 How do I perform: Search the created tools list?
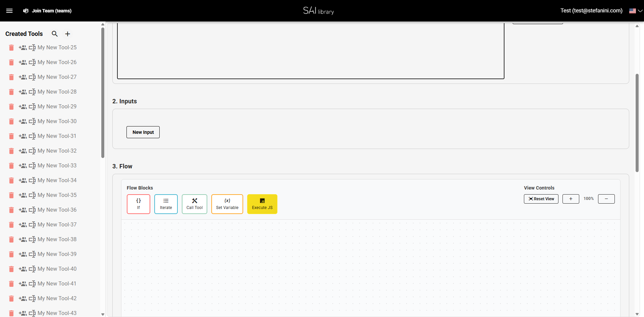[55, 34]
